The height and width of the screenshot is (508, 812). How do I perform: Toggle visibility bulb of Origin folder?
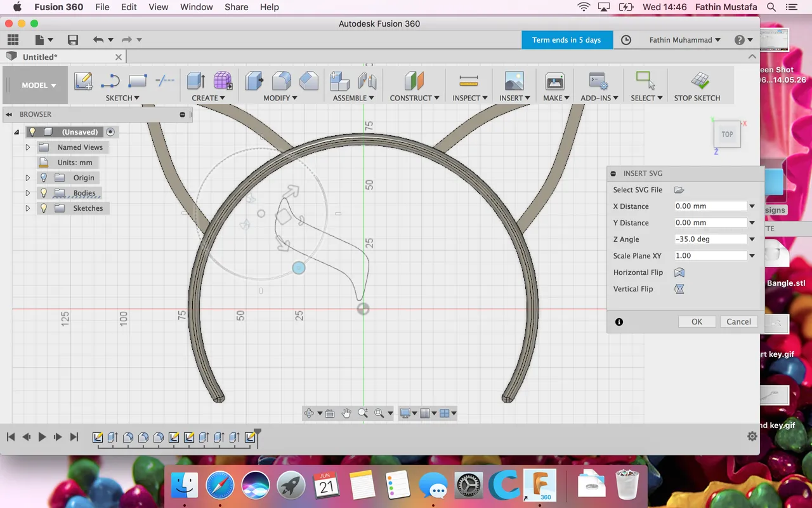click(x=44, y=178)
